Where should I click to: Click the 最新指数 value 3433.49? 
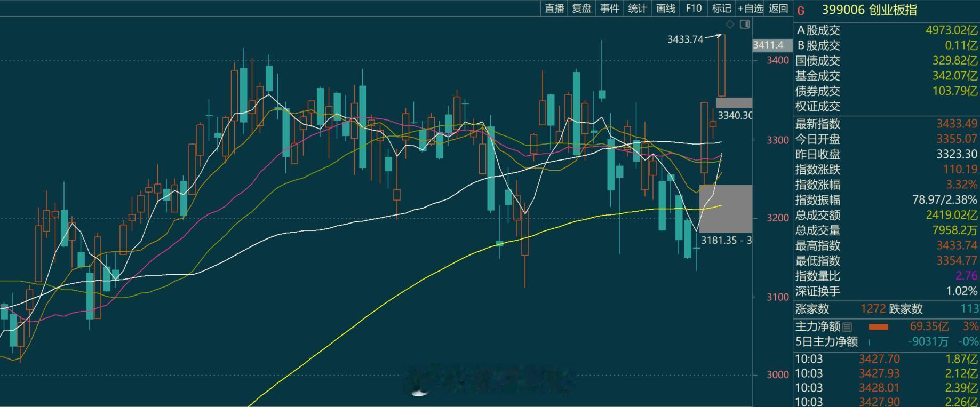[x=957, y=124]
